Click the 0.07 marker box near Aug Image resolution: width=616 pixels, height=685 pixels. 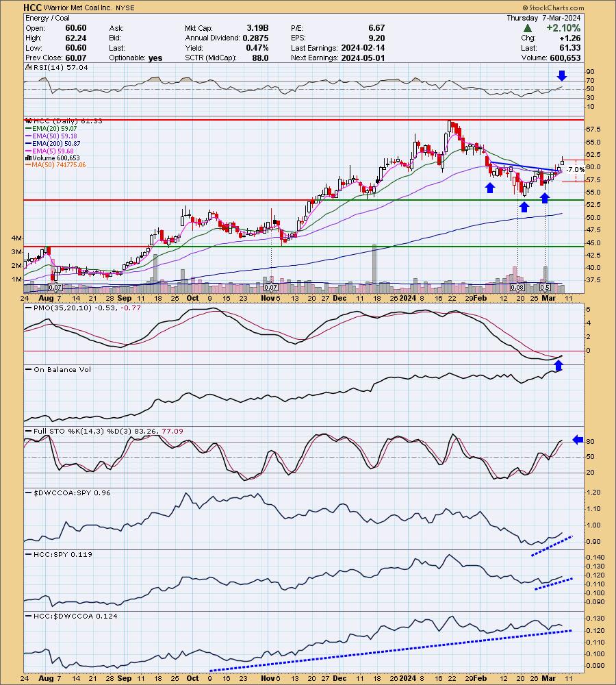pyautogui.click(x=55, y=288)
